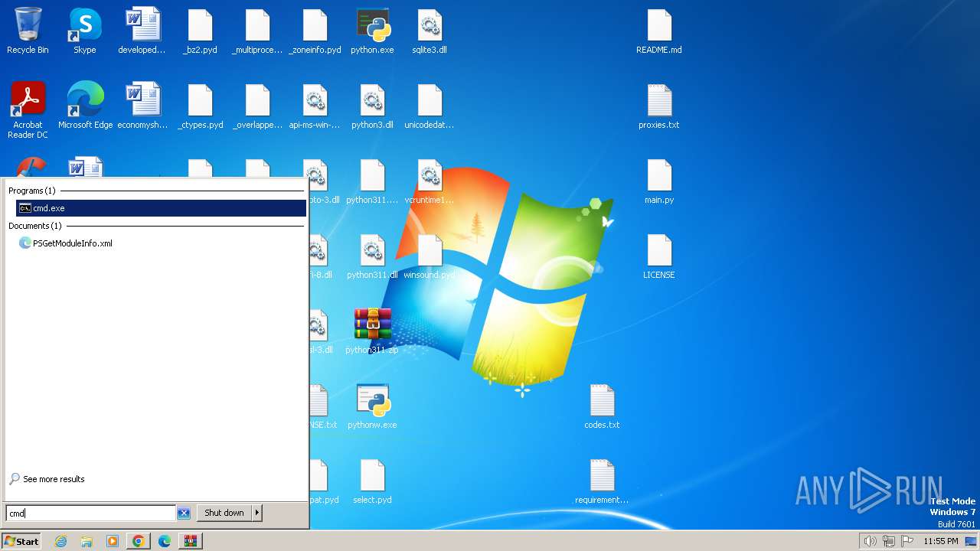980x551 pixels.
Task: Open Google Chrome from taskbar
Action: tap(138, 541)
